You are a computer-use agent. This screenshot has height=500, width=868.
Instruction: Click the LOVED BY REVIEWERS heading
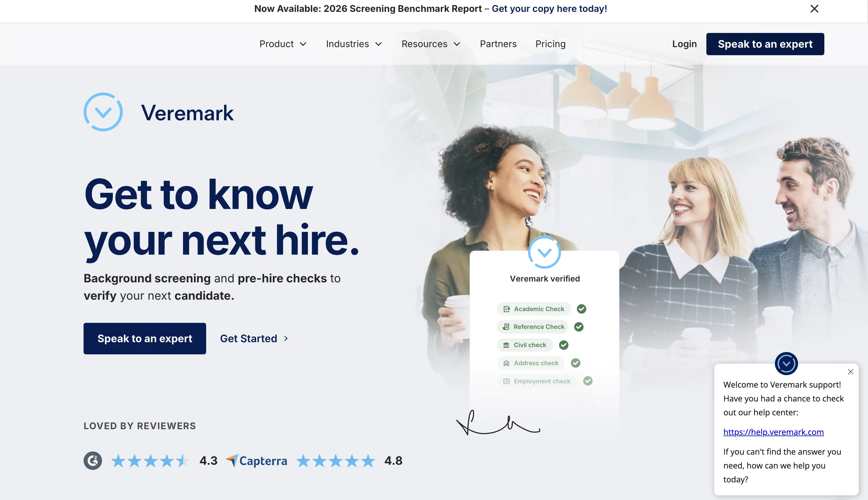click(140, 426)
